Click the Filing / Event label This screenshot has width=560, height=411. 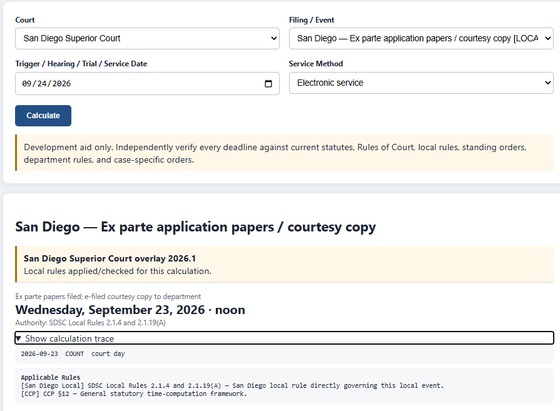click(x=311, y=20)
